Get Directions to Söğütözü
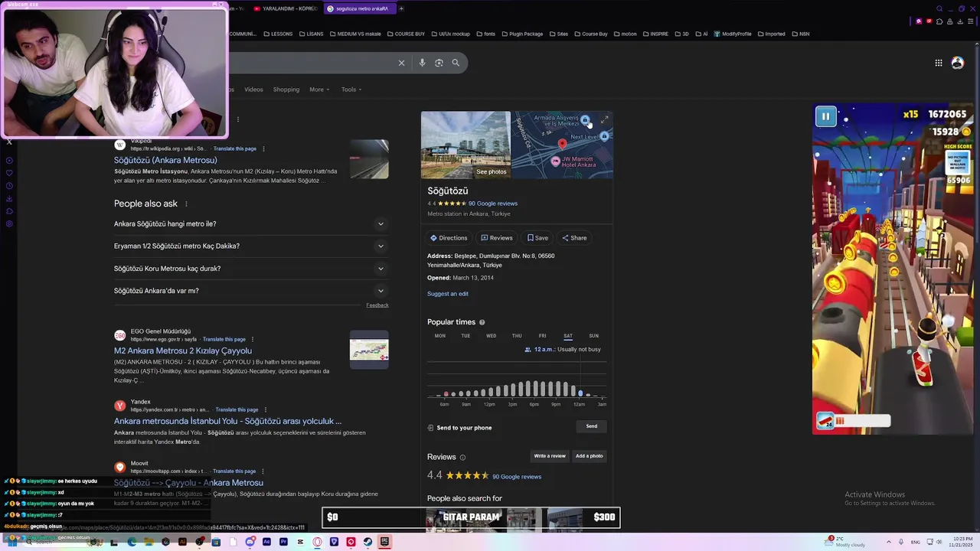This screenshot has width=980, height=551. [x=449, y=238]
